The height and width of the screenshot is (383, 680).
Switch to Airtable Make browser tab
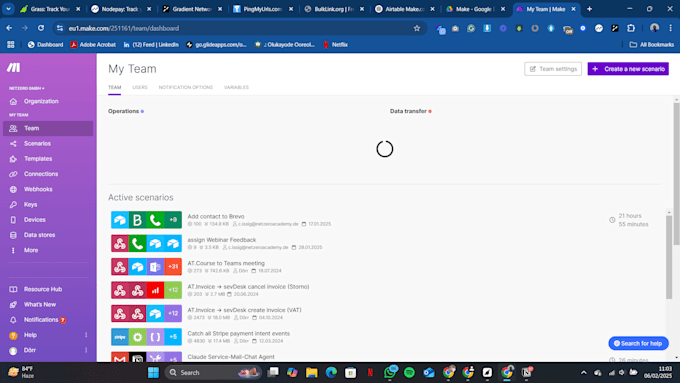coord(405,9)
